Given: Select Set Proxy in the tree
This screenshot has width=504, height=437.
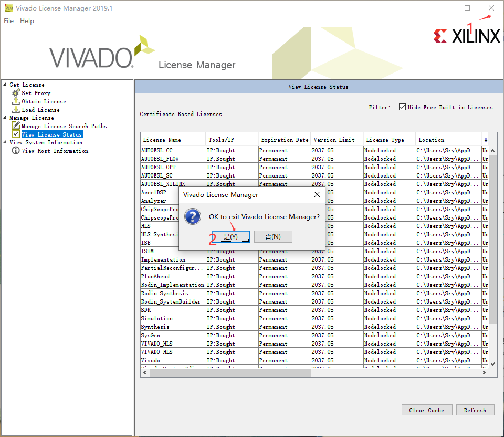Looking at the screenshot, I should 36,93.
